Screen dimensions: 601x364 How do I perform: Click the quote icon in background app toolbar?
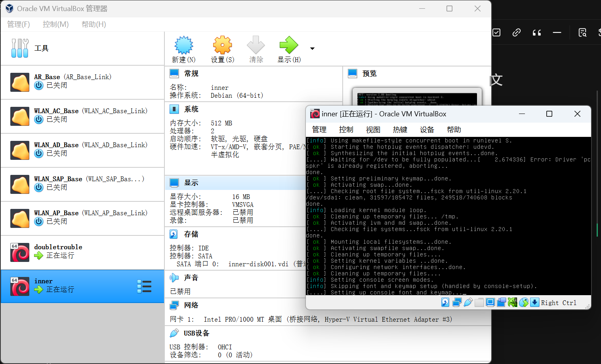[x=537, y=32]
